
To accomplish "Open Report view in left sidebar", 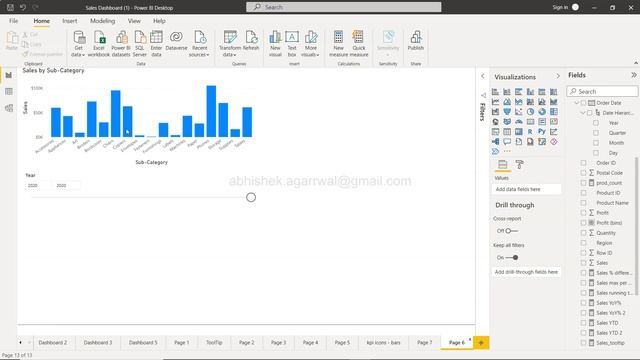I will 9,75.
